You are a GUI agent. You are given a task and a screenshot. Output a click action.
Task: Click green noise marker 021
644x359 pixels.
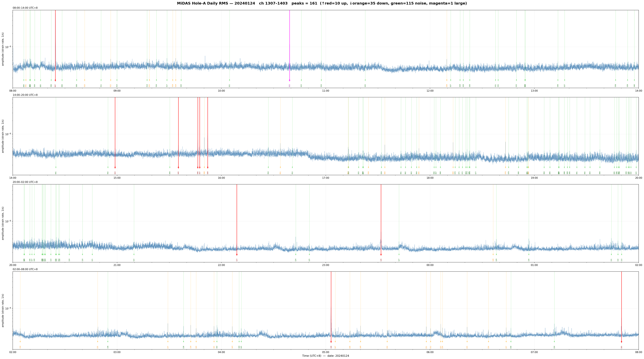pos(229,80)
